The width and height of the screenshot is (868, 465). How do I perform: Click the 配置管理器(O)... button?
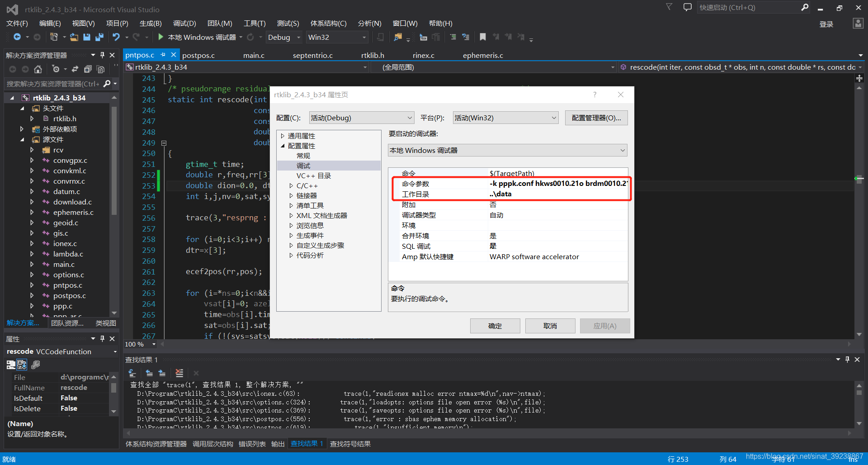point(596,118)
